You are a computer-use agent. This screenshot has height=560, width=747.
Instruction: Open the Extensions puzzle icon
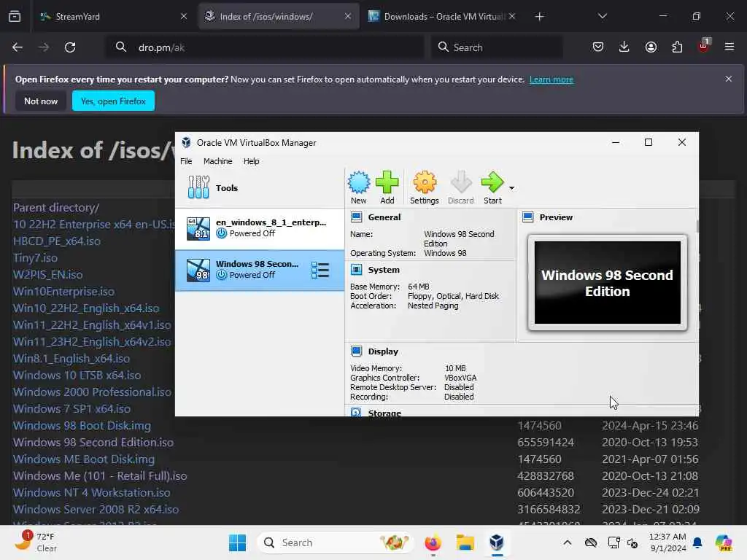click(x=677, y=47)
